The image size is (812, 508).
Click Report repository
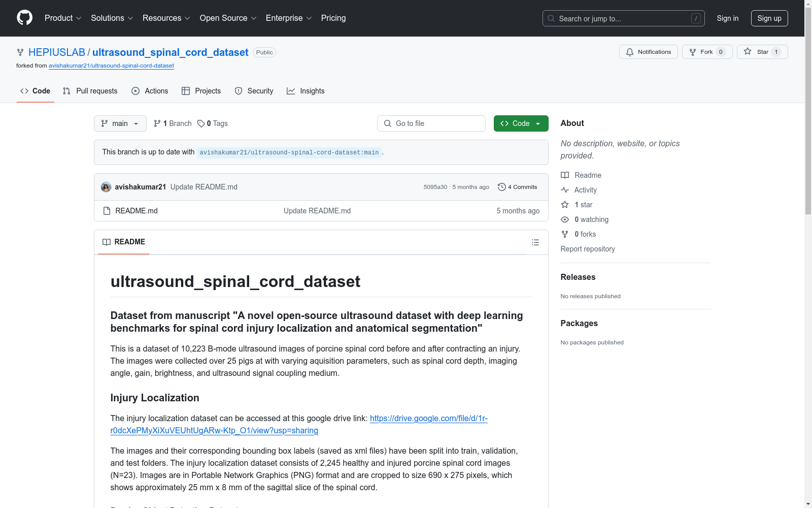[588, 249]
